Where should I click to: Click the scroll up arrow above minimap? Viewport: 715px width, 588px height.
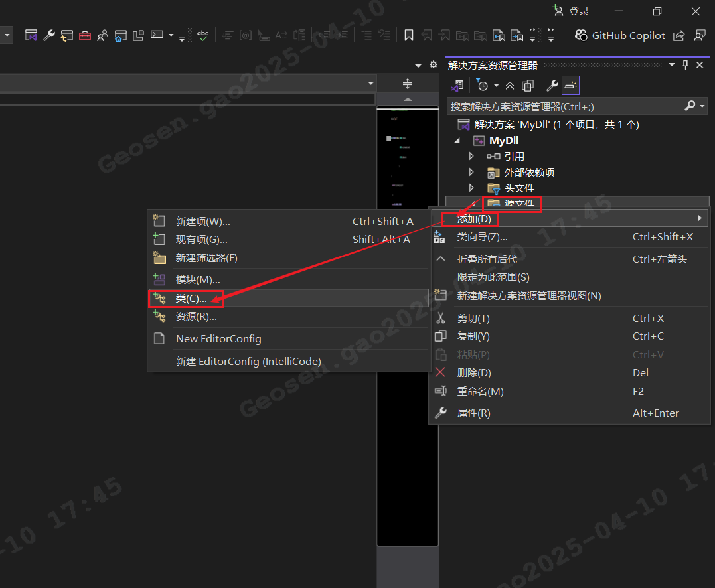pos(408,99)
